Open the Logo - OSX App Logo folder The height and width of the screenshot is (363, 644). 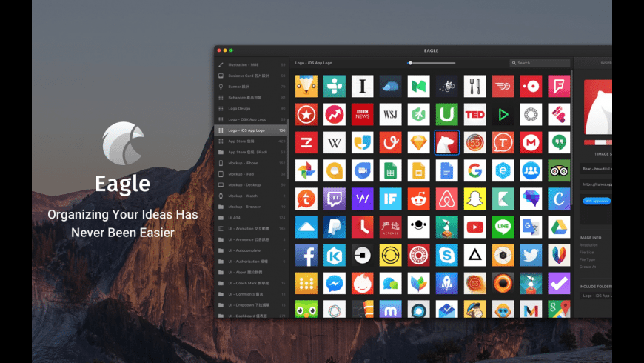coord(251,119)
